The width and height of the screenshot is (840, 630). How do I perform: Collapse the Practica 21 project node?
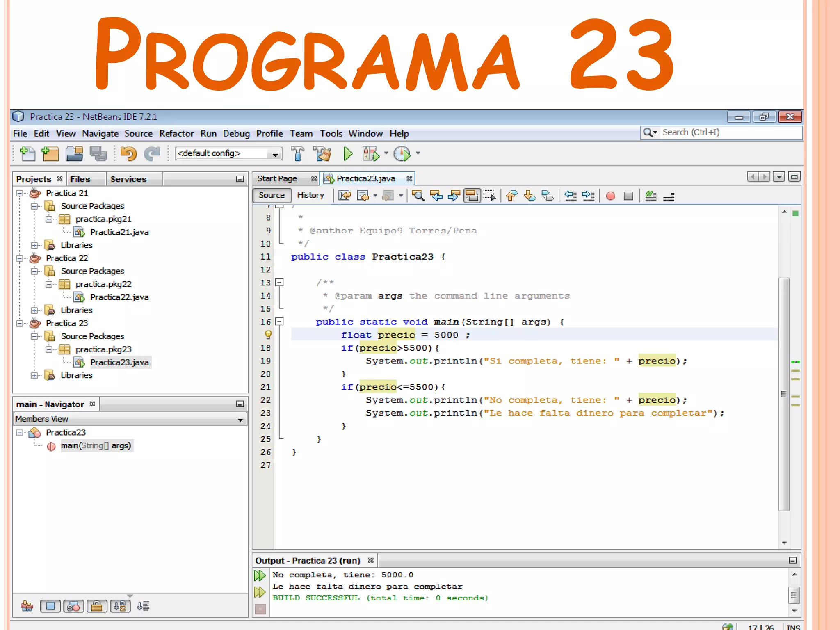[x=19, y=193]
